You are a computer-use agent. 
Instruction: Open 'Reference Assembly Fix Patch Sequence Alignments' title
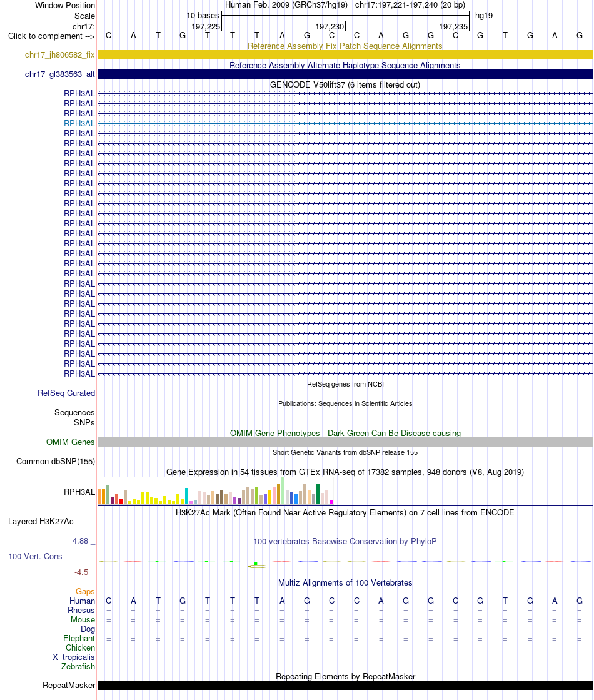[345, 46]
